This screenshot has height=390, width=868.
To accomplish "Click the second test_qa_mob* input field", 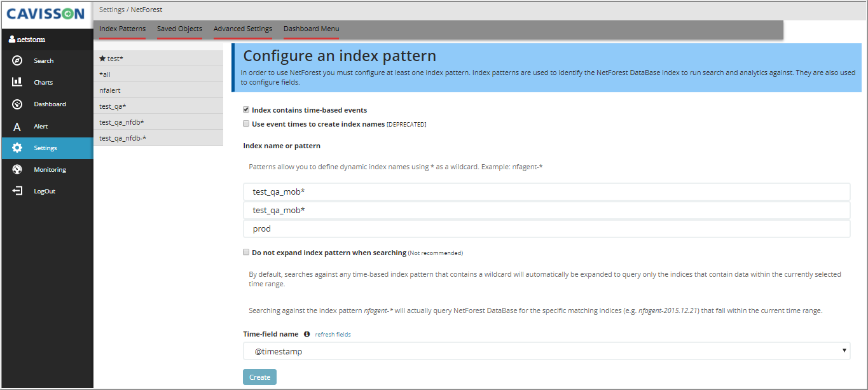I will [x=546, y=210].
